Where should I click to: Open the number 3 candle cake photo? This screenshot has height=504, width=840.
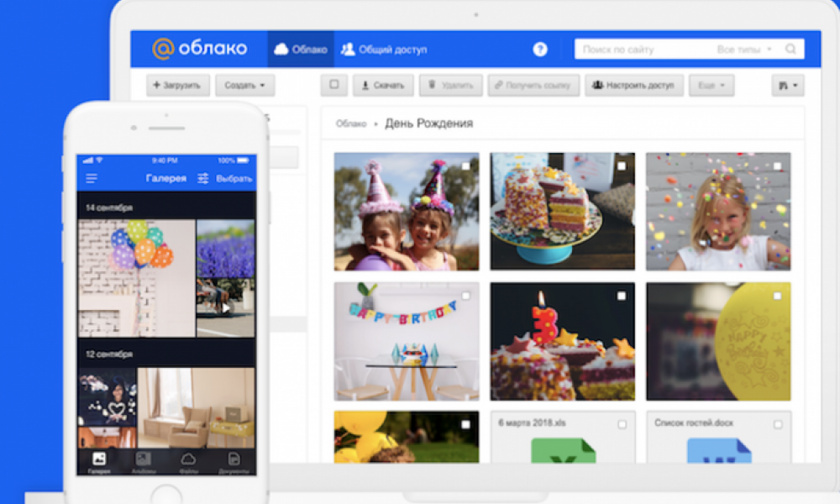[550, 341]
